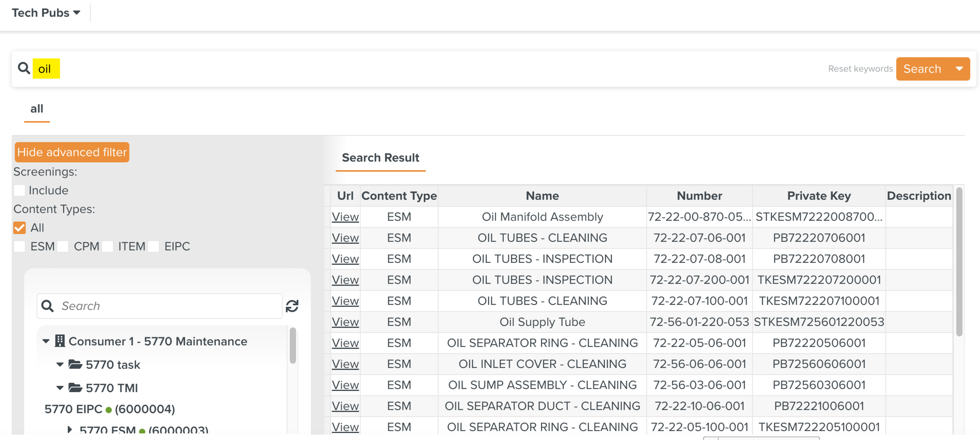Screen dimensions: 980x440
Task: Click the results table vertical scrollbar
Action: tap(959, 263)
